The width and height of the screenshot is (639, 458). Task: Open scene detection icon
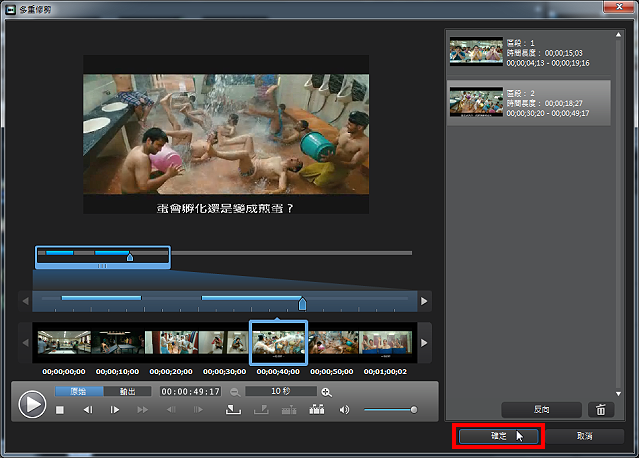317,410
